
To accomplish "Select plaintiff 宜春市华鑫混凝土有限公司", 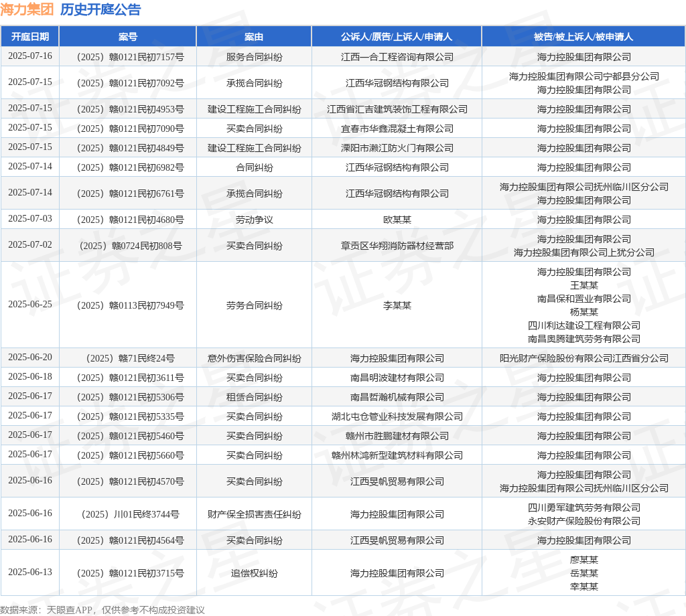I will pyautogui.click(x=397, y=129).
